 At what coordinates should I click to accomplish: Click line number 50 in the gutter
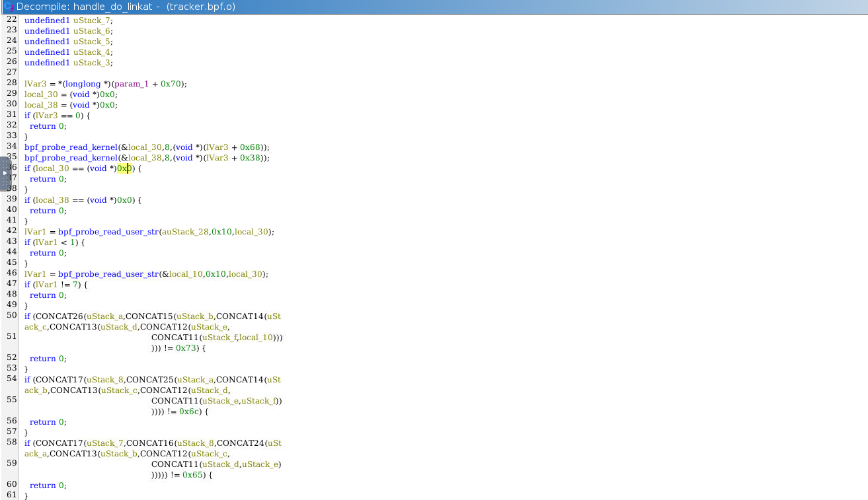coord(11,316)
